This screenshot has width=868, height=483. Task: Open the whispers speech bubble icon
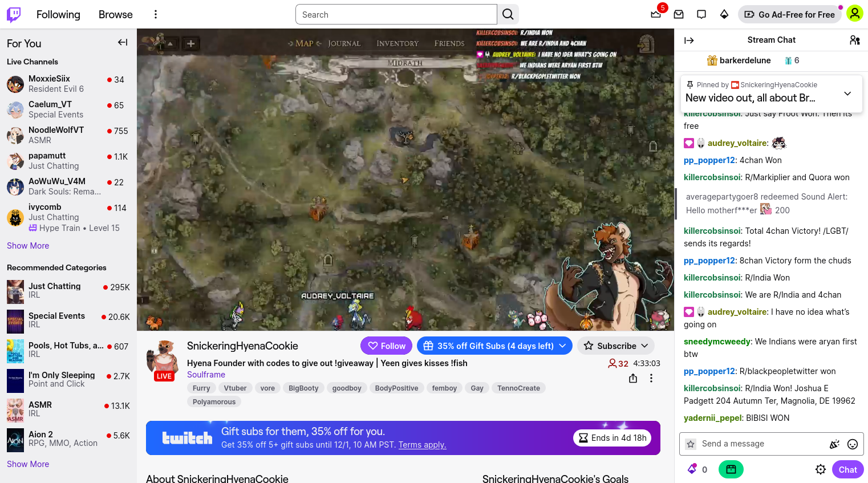click(701, 14)
